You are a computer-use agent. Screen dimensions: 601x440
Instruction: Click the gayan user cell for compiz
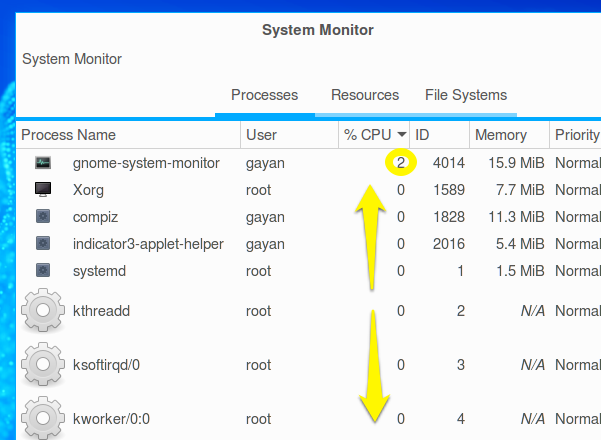tap(265, 217)
